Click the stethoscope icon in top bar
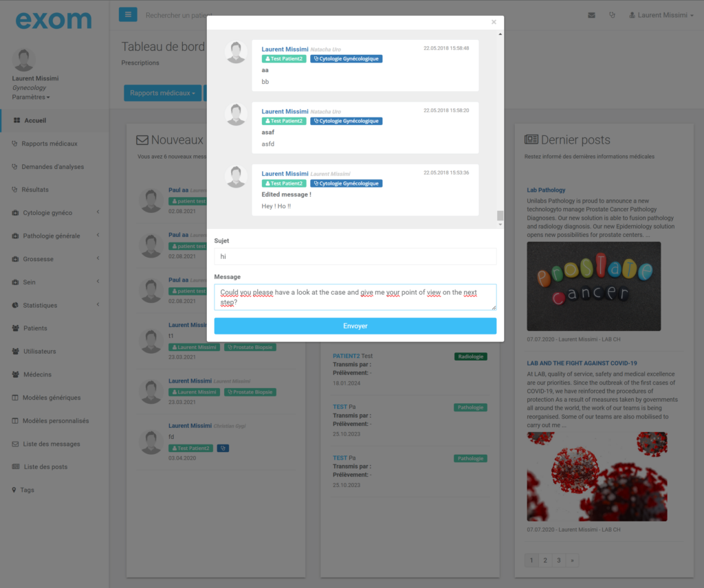Screen dimensions: 704x588 [x=612, y=15]
